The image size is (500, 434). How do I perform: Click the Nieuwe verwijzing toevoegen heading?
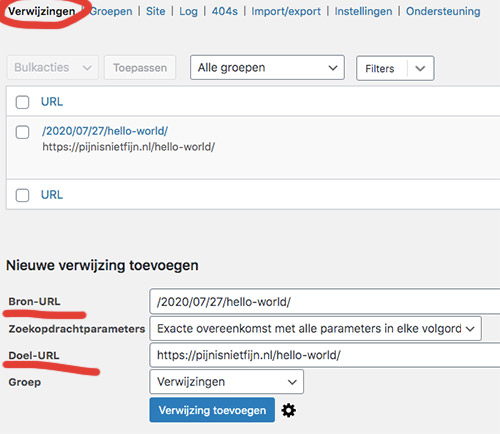coord(102,266)
